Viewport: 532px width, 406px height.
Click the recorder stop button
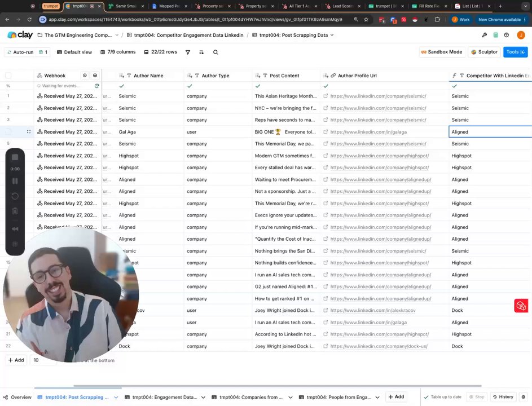pyautogui.click(x=15, y=157)
